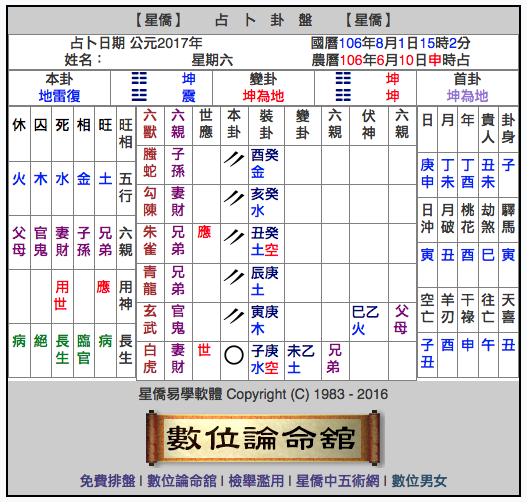Follow the 數位論命館 text link in footer

click(x=182, y=481)
